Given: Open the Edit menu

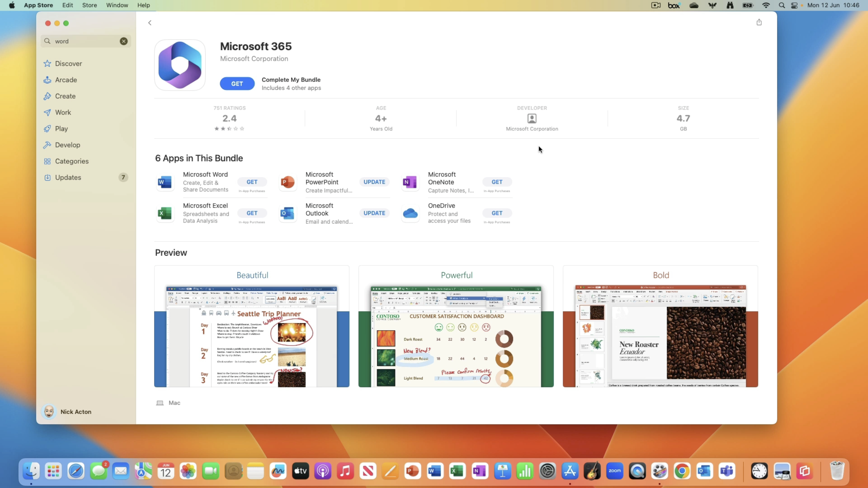Looking at the screenshot, I should click(x=67, y=5).
